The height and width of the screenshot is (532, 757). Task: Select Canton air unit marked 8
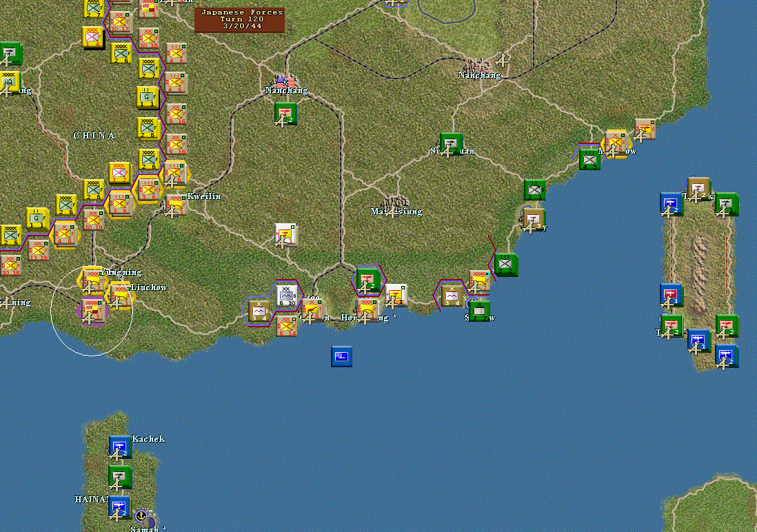313,310
